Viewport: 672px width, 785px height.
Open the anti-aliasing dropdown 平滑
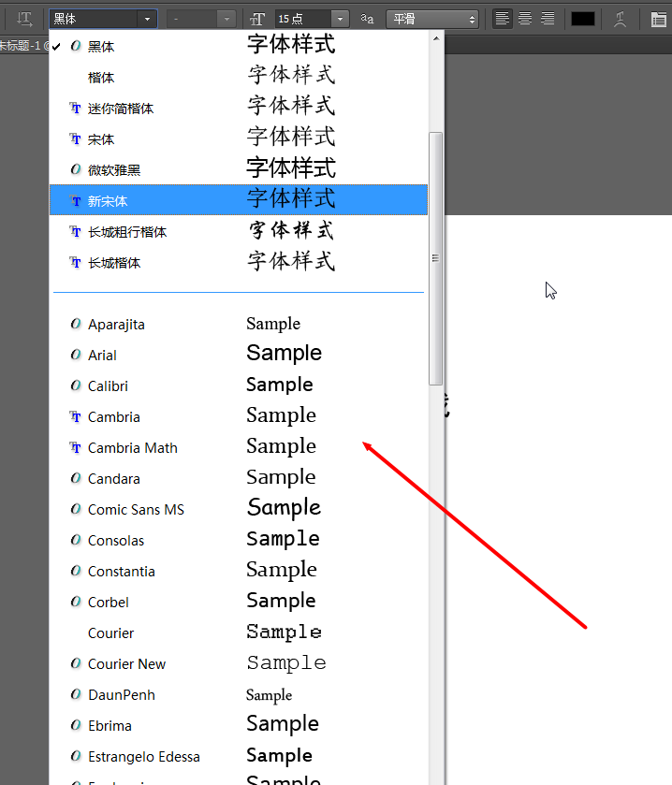pos(432,19)
